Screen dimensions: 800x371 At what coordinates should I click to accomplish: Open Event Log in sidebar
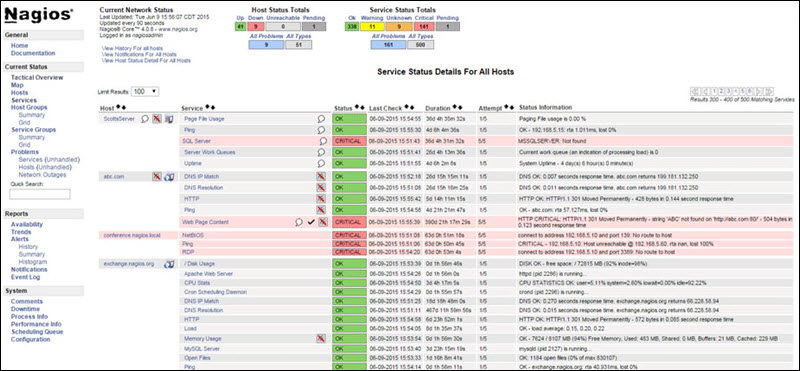[26, 277]
